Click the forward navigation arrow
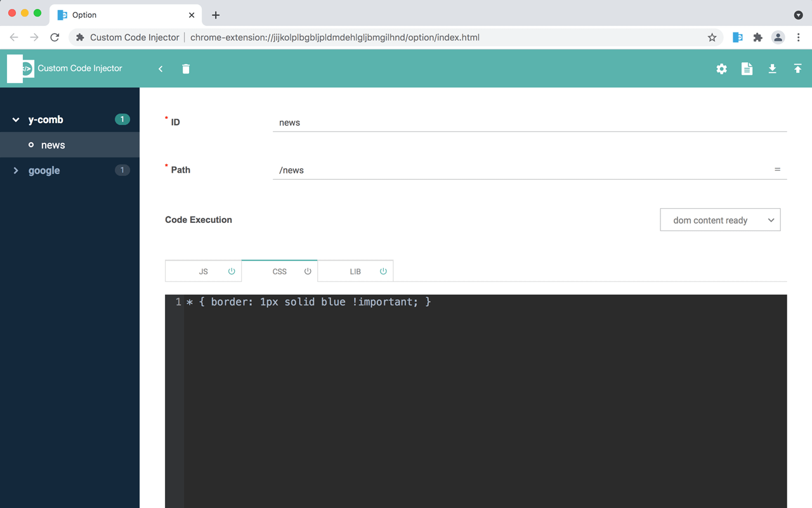This screenshot has width=812, height=508. [x=34, y=37]
